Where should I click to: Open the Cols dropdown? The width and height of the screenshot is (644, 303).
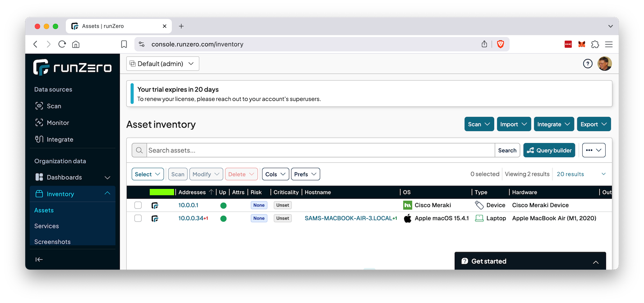275,174
